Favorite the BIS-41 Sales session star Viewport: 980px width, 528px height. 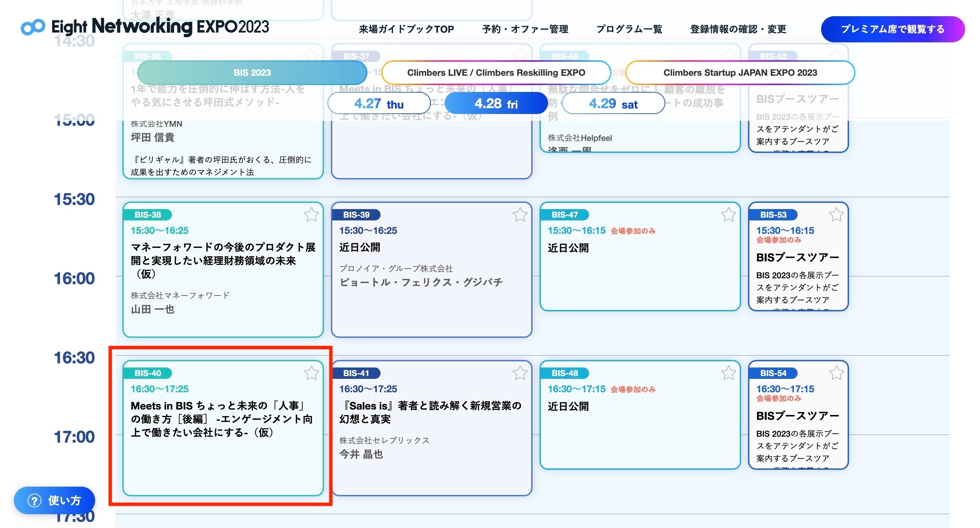pyautogui.click(x=520, y=373)
